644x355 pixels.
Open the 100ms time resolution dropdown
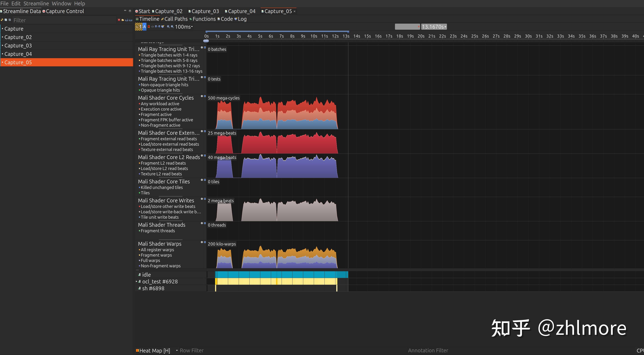click(184, 27)
